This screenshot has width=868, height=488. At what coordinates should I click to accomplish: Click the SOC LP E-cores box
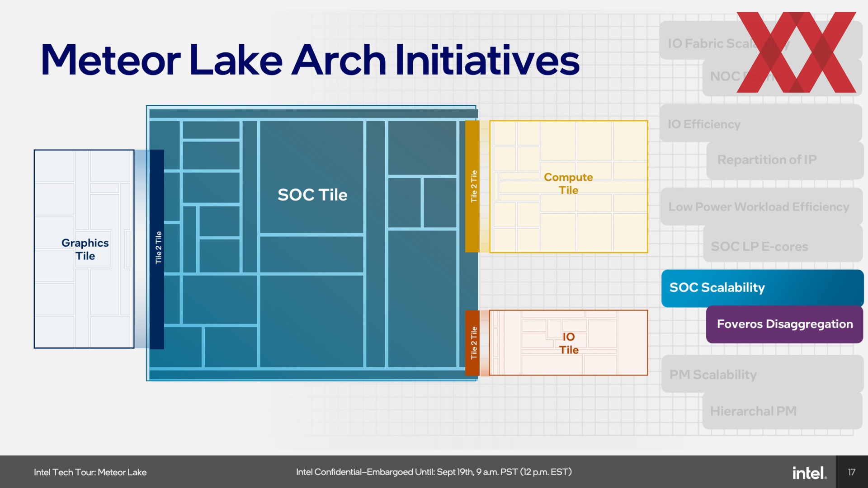click(x=783, y=244)
